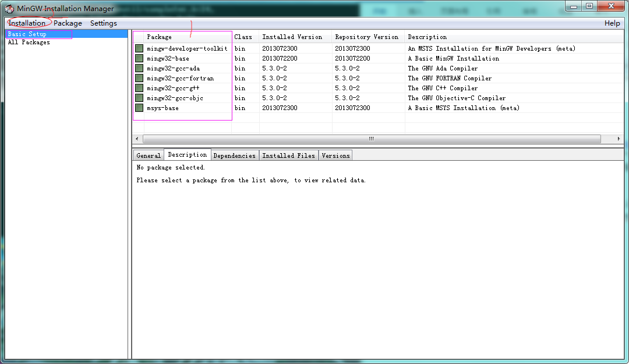Click 'A Basic MinGW Installation' description

[x=454, y=59]
